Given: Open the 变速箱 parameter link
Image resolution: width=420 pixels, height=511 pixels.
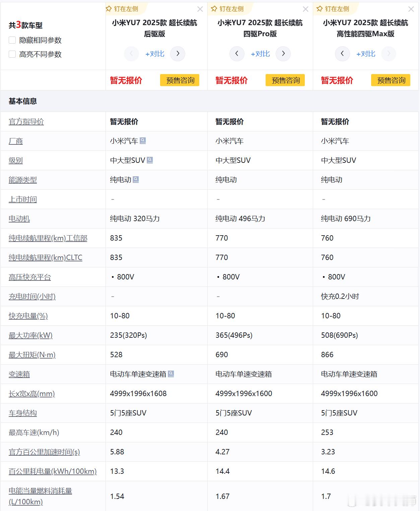Looking at the screenshot, I should pos(19,374).
